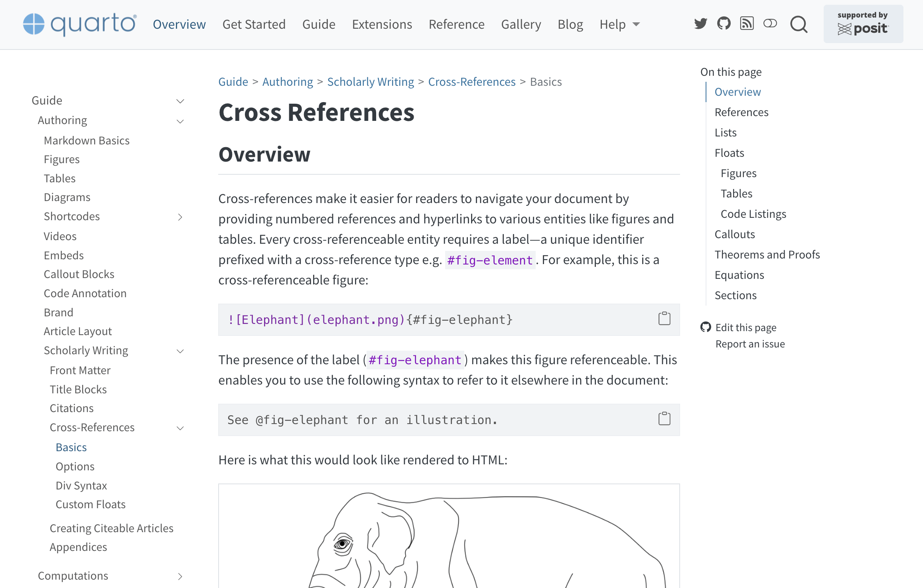This screenshot has height=588, width=923.
Task: Open the Help dropdown menu
Action: pos(619,25)
